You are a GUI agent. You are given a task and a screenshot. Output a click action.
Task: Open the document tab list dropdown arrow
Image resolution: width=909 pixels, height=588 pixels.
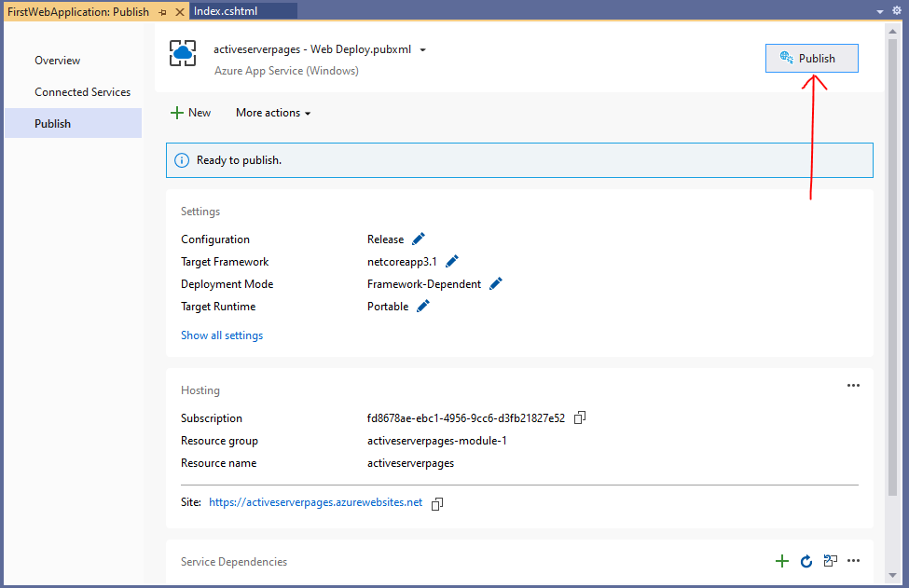click(879, 11)
